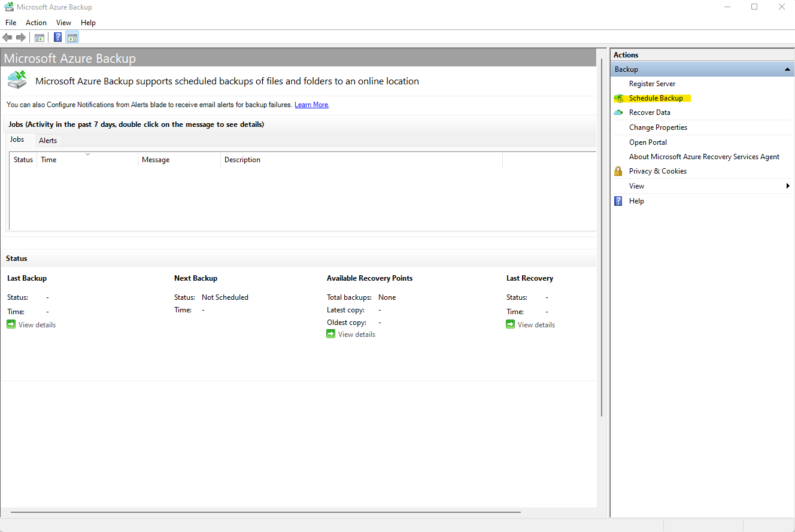Click the Last Backup heading
This screenshot has height=532, width=795.
point(27,278)
